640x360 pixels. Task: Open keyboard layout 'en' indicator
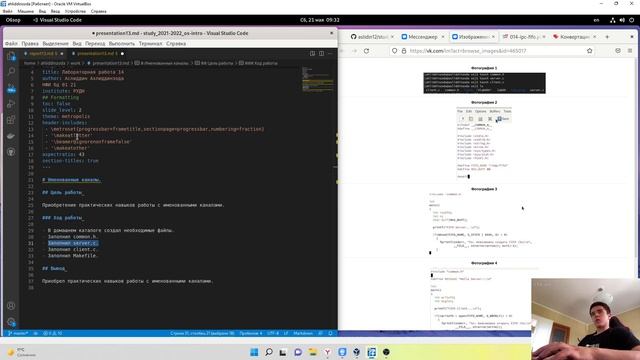(596, 20)
